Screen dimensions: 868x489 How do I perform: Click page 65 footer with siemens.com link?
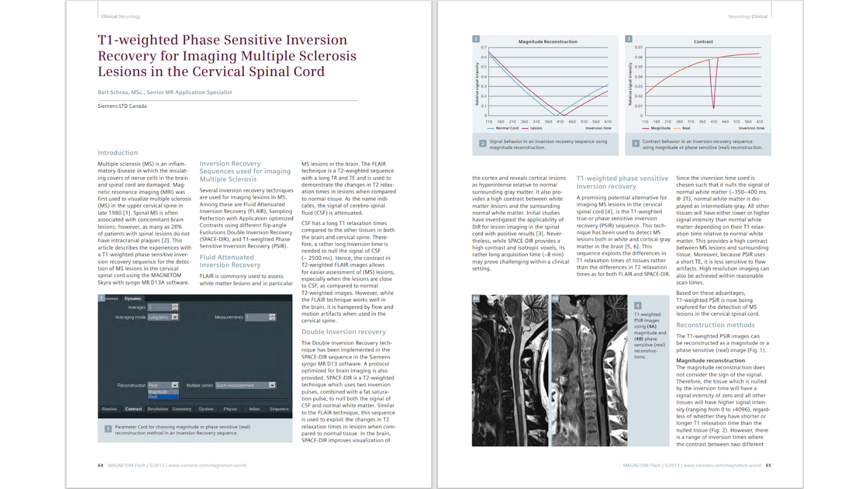697,465
